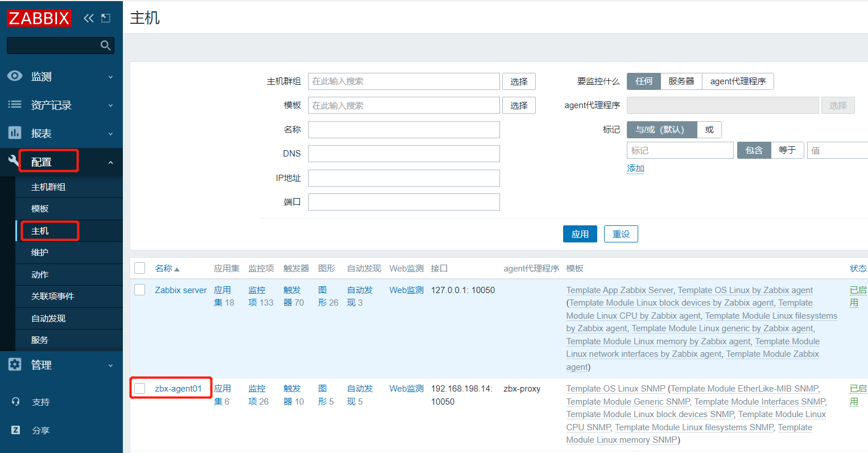This screenshot has width=868, height=453.
Task: Click 添加 tag link
Action: pyautogui.click(x=635, y=168)
